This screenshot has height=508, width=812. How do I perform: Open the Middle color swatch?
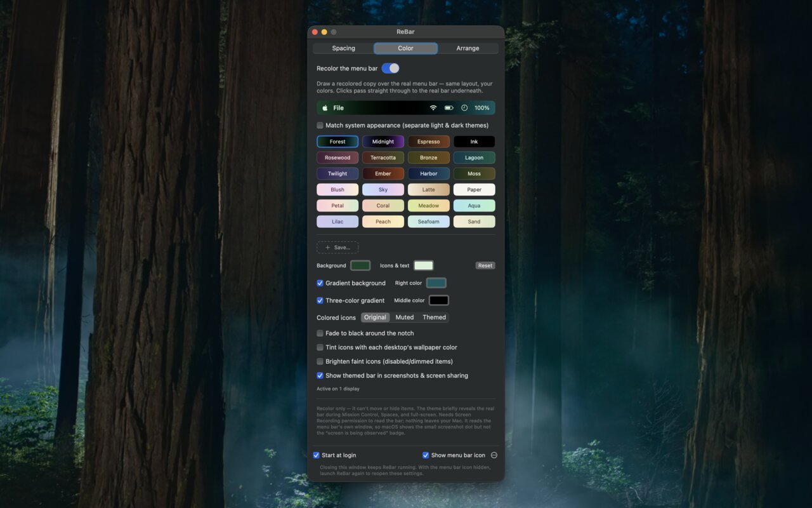(x=438, y=300)
